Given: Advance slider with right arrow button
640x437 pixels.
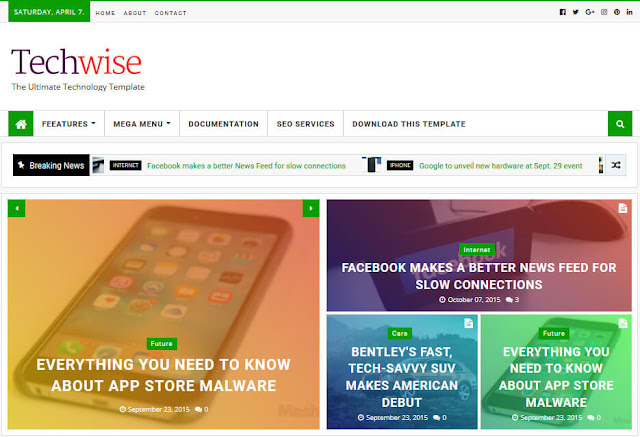Looking at the screenshot, I should (x=311, y=208).
